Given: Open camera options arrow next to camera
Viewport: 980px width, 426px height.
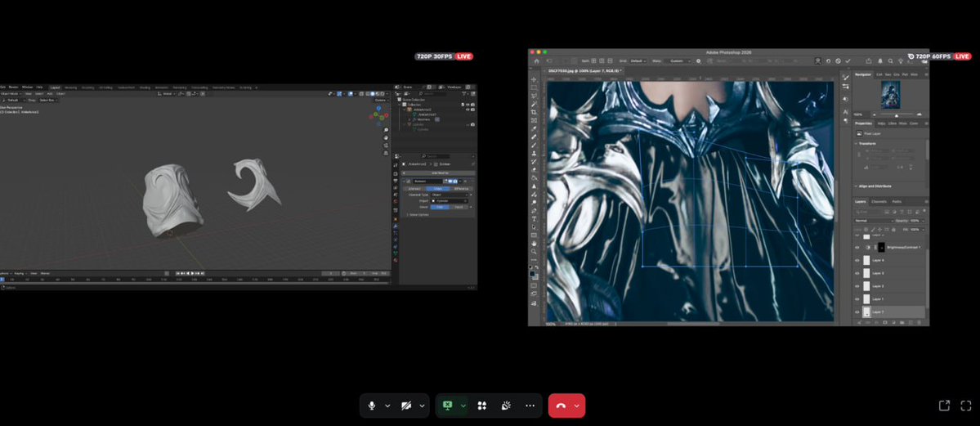Looking at the screenshot, I should pyautogui.click(x=422, y=406).
